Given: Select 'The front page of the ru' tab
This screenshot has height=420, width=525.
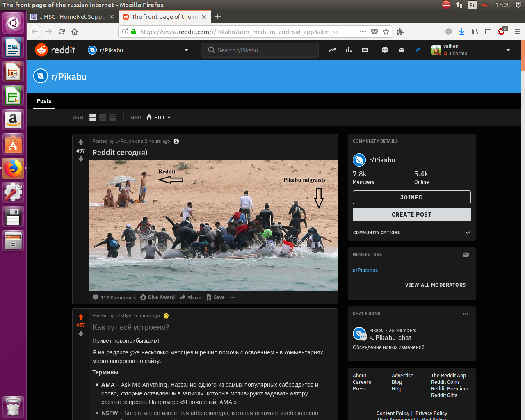Looking at the screenshot, I should coord(165,17).
